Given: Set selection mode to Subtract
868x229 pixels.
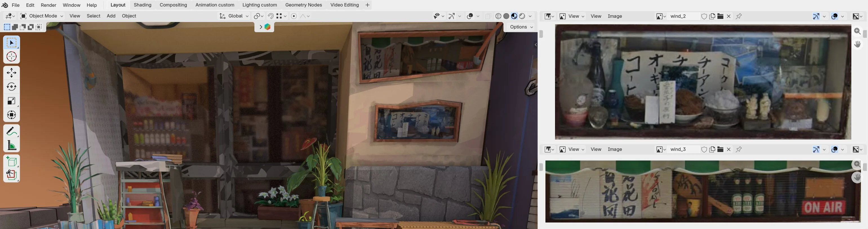Looking at the screenshot, I should pyautogui.click(x=23, y=27).
